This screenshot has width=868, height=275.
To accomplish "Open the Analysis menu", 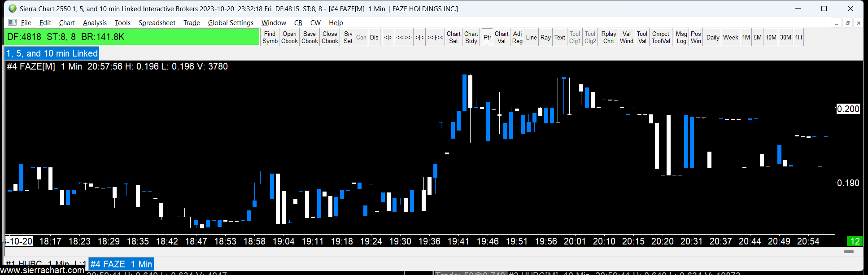I will coord(95,22).
